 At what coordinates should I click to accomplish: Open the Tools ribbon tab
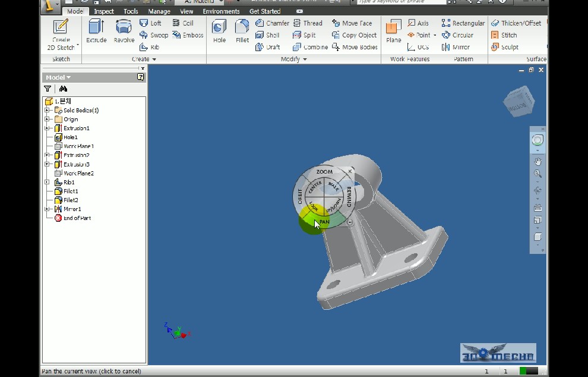point(131,11)
